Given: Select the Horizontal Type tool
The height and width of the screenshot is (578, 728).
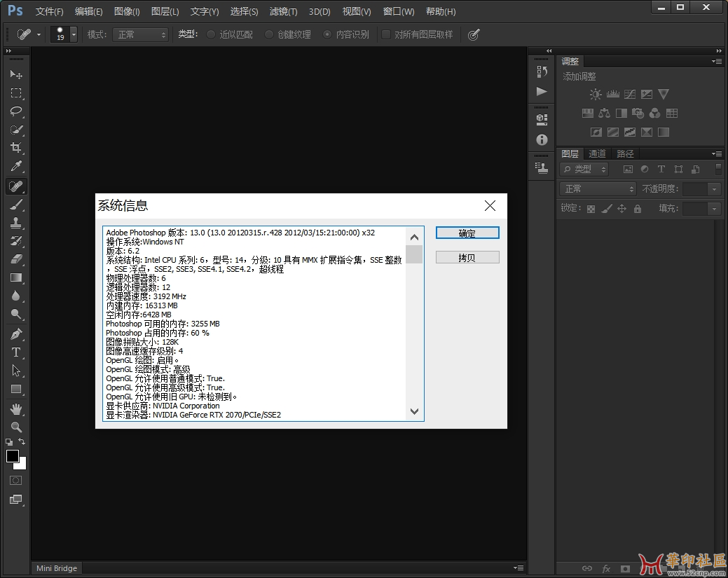Looking at the screenshot, I should click(x=16, y=352).
